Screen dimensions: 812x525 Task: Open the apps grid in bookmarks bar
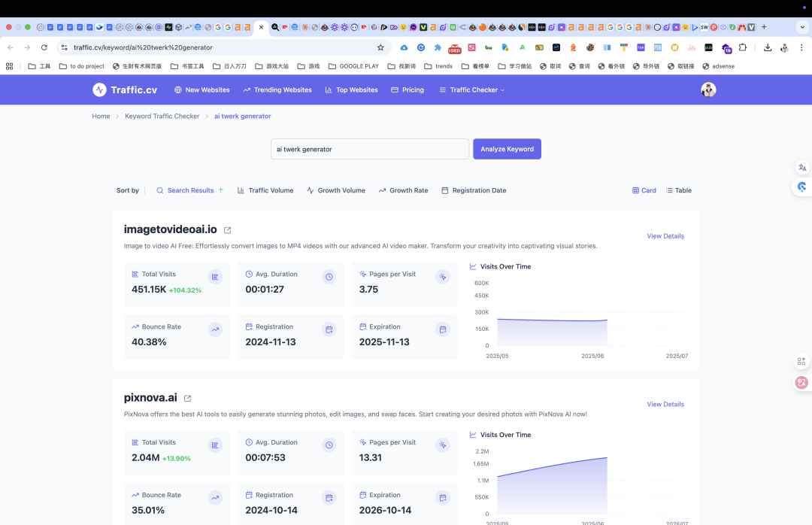point(9,66)
